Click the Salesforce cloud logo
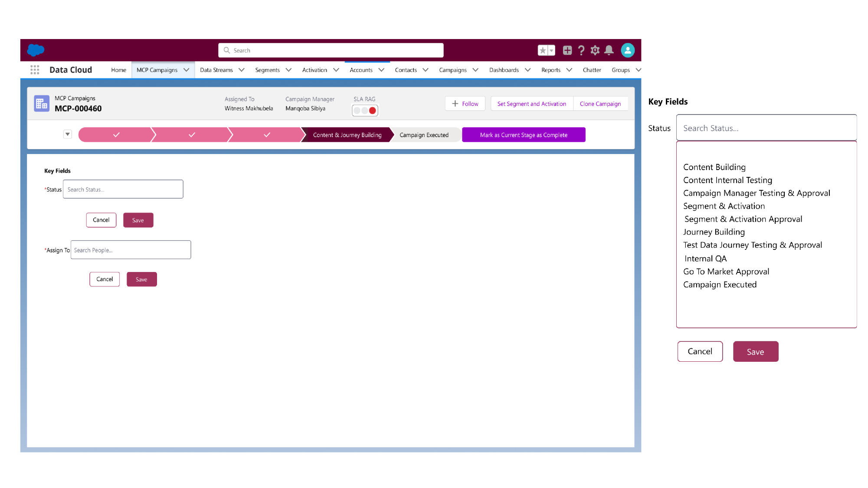 [x=36, y=50]
